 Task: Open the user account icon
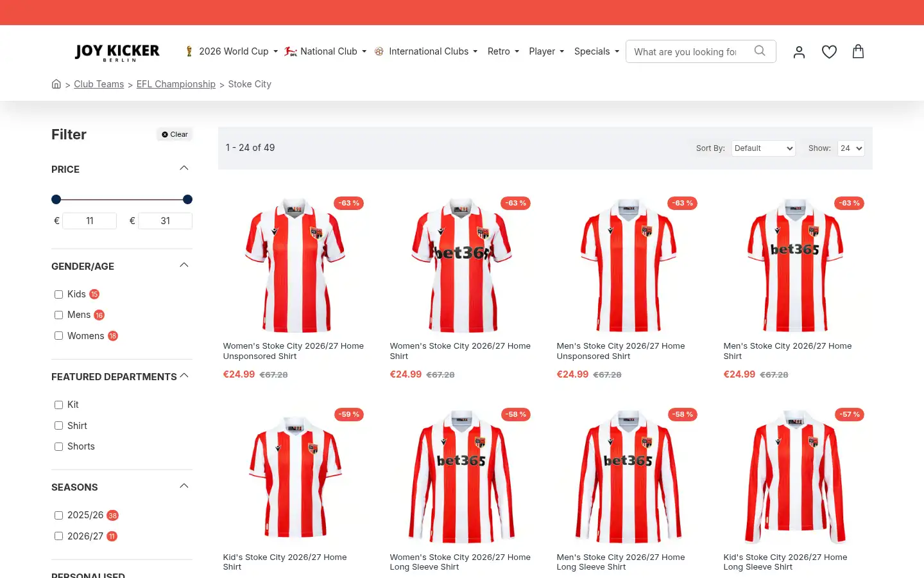pos(799,52)
